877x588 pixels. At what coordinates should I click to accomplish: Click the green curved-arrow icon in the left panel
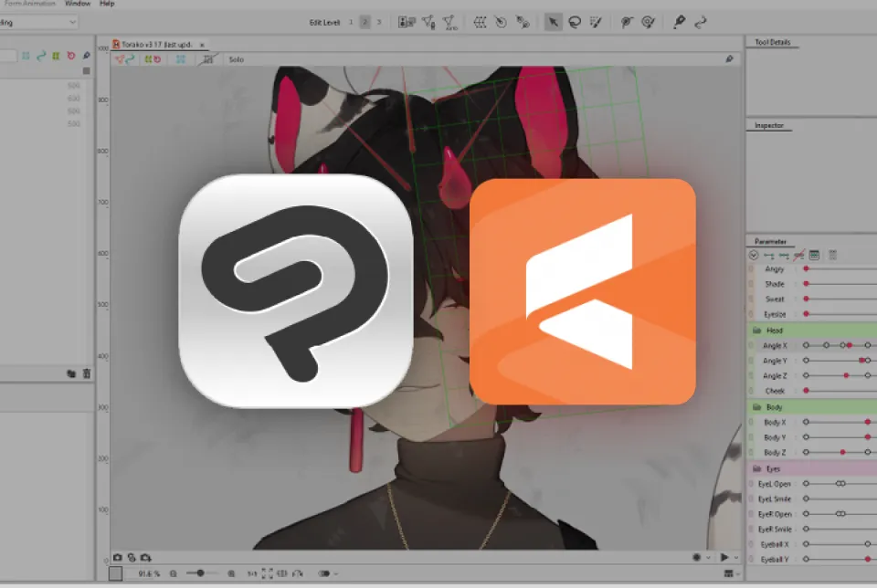[x=41, y=56]
